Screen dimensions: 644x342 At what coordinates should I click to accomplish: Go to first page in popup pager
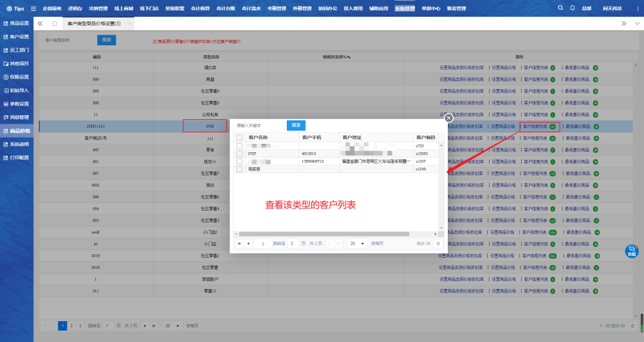click(239, 244)
